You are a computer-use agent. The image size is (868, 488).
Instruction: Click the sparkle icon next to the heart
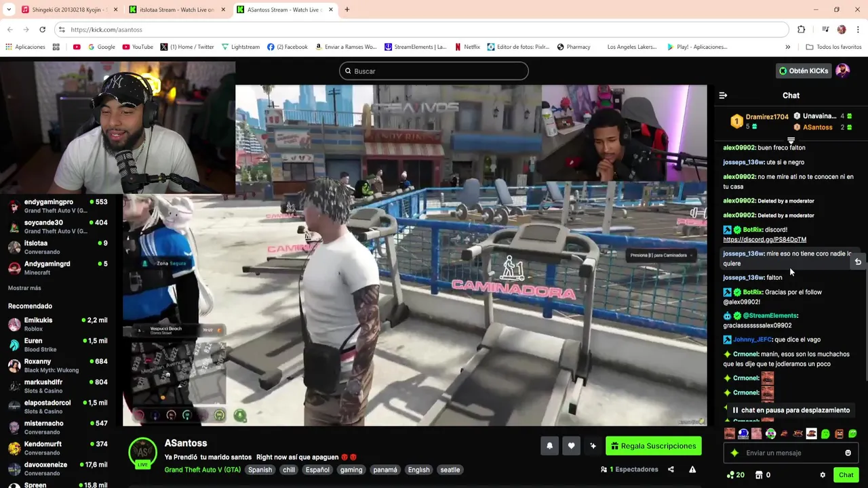pyautogui.click(x=593, y=446)
